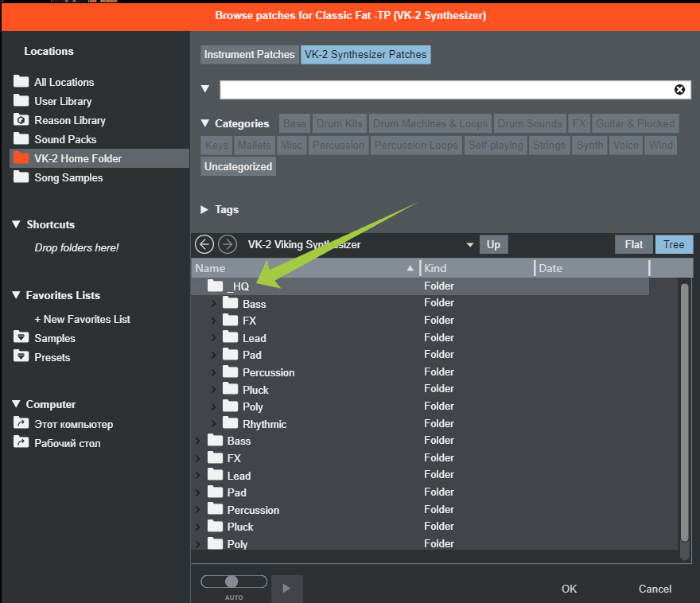Sort by the Date column header
This screenshot has height=603, width=700.
click(x=592, y=268)
